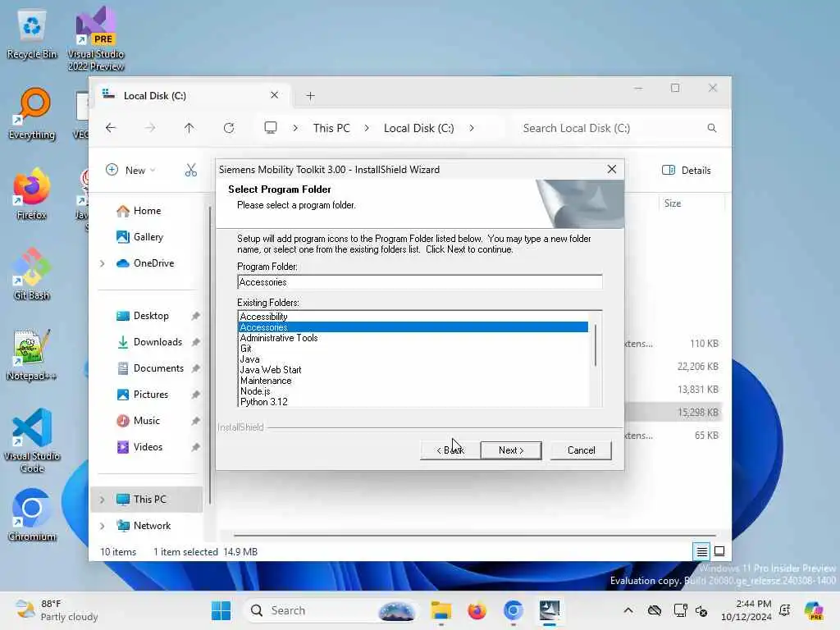This screenshot has height=630, width=840.
Task: Open Chromium from the taskbar
Action: [x=514, y=610]
